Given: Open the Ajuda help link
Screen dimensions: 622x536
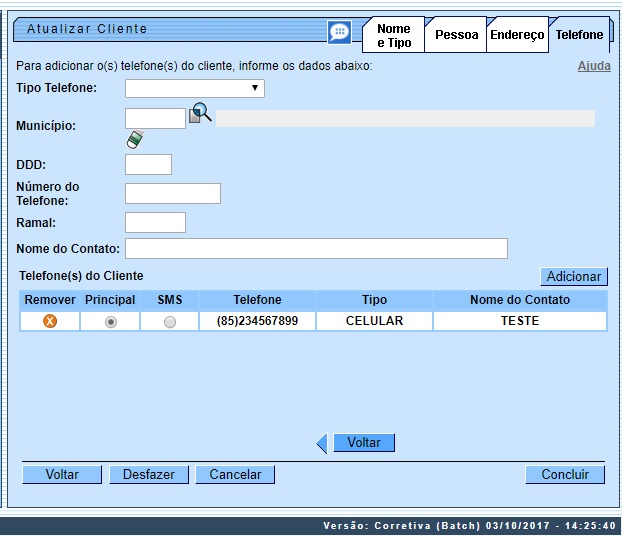Looking at the screenshot, I should pos(594,66).
